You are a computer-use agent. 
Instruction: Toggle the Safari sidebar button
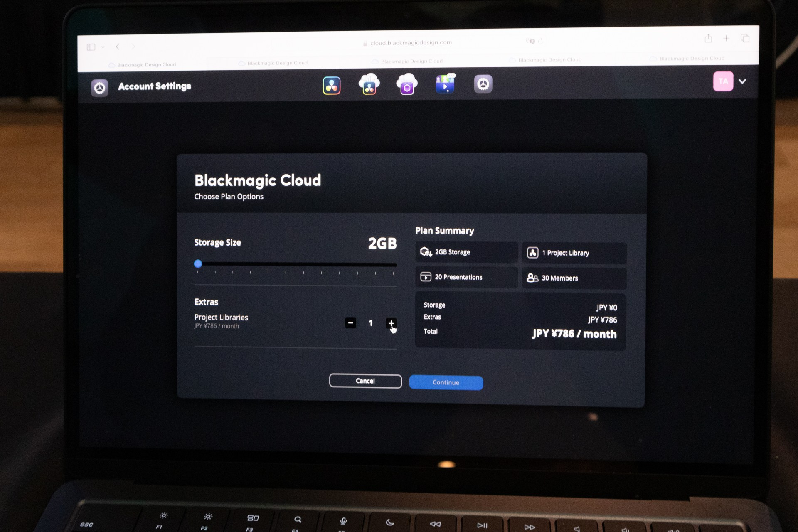(91, 47)
